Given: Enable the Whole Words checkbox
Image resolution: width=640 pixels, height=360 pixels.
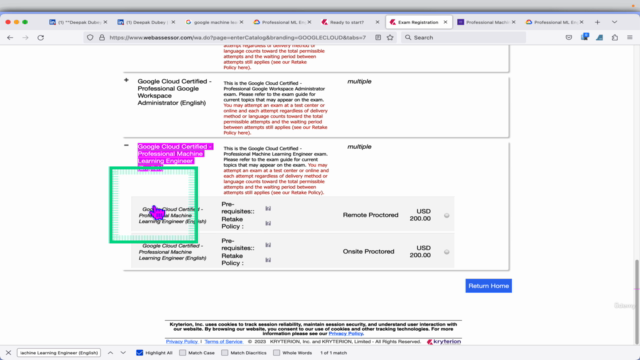Looking at the screenshot, I should click(x=276, y=353).
